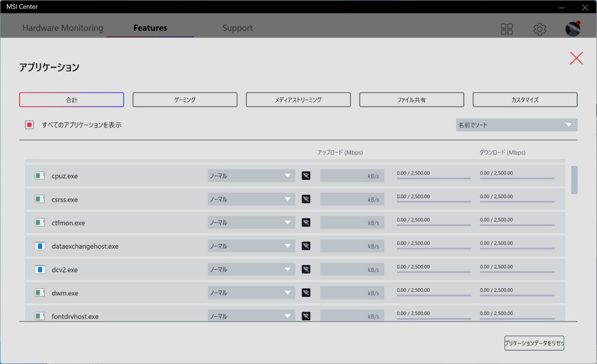The height and width of the screenshot is (364, 597).
Task: Switch to the Support tab
Action: 237,28
